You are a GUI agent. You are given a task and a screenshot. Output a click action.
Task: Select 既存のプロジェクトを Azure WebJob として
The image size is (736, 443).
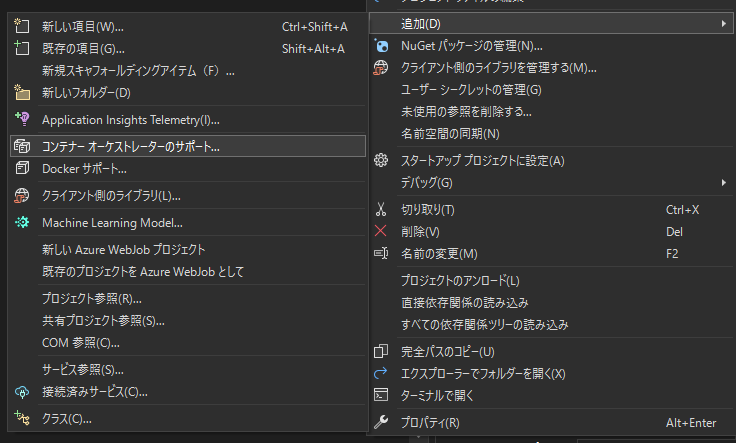(x=188, y=272)
